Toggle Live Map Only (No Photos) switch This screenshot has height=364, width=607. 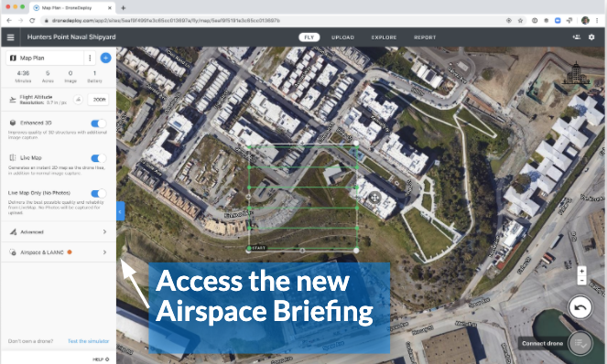tap(98, 193)
